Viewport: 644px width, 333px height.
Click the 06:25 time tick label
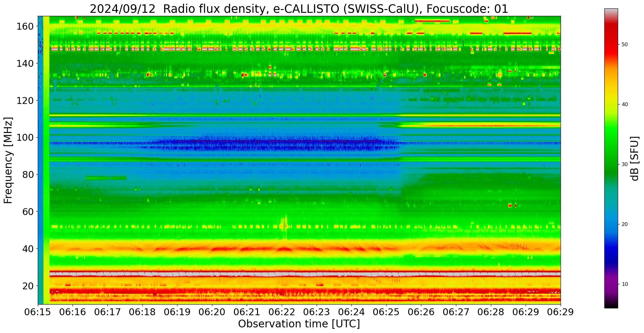386,312
